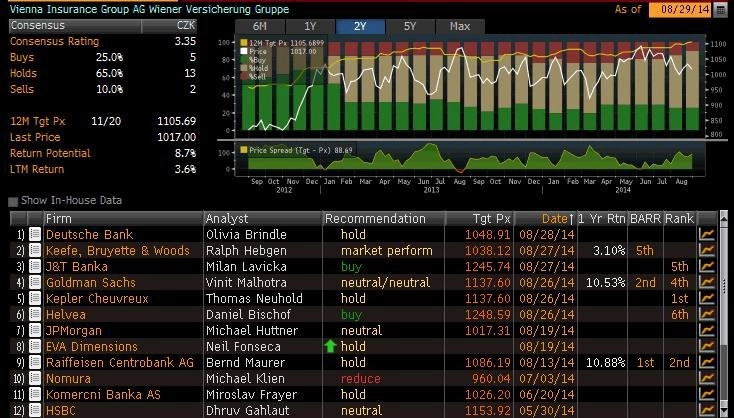Click the red reduce recommendation for Nomura
The height and width of the screenshot is (418, 734).
pyautogui.click(x=361, y=378)
